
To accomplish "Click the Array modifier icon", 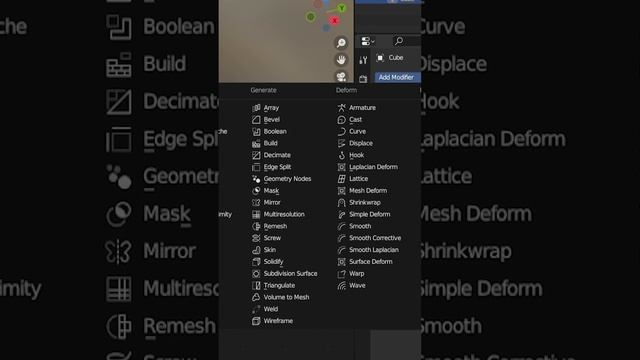I will 256,108.
